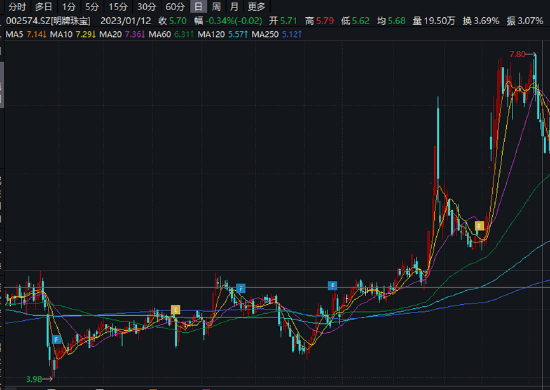The width and height of the screenshot is (550, 390).
Task: Open the 更多 more periods menu
Action: (256, 7)
